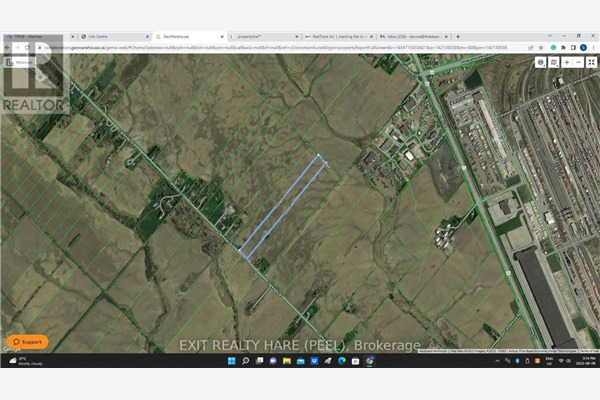600x400 pixels.
Task: Click the map layers icon in map controls
Action: [x=540, y=62]
